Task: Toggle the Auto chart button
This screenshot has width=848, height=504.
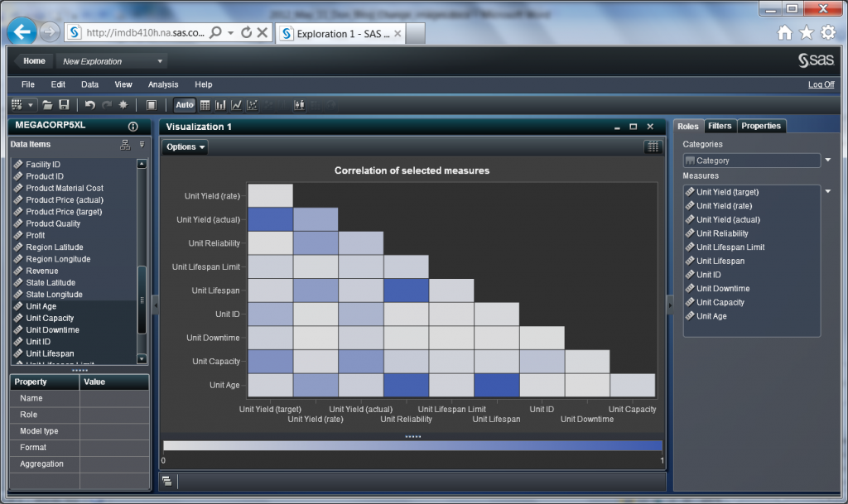Action: [184, 105]
